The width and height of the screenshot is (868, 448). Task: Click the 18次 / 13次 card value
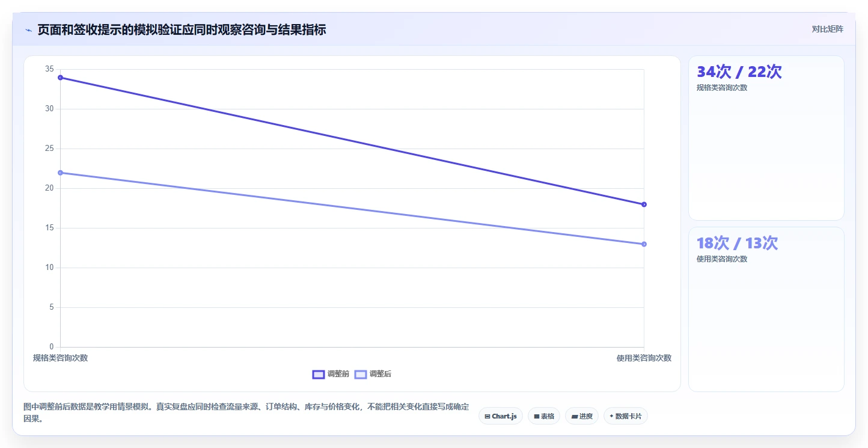(737, 243)
